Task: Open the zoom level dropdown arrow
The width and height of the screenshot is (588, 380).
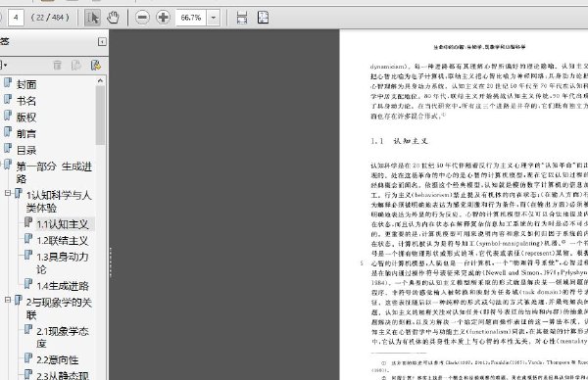Action: (x=214, y=18)
